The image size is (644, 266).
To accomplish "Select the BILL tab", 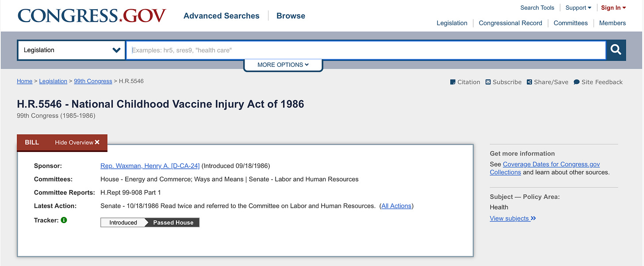I will pyautogui.click(x=32, y=142).
